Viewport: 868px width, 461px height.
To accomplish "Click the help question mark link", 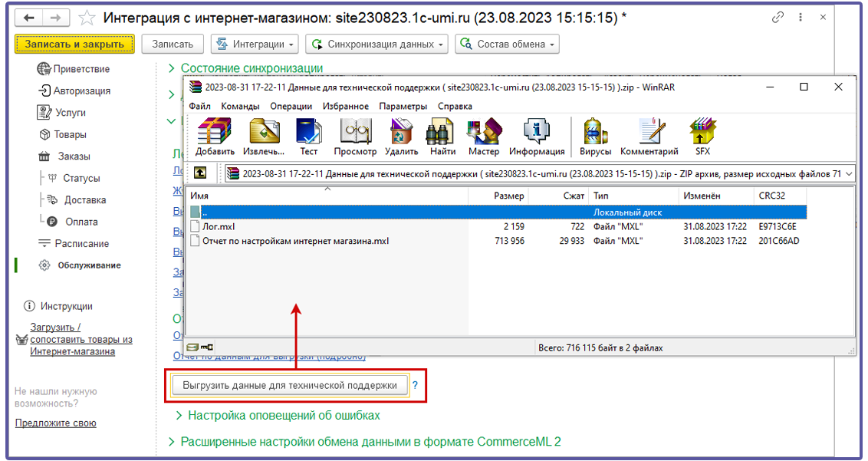I will tap(415, 385).
